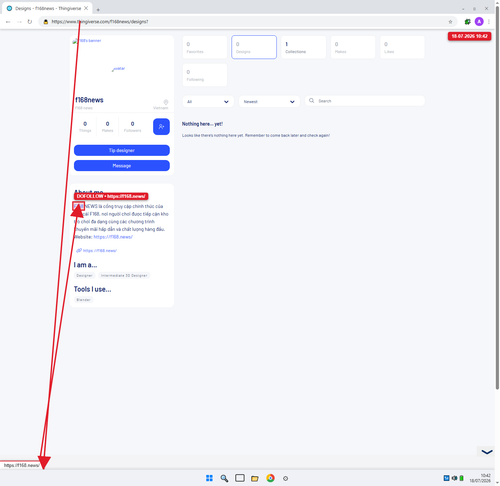Click the follow user icon button
The width and height of the screenshot is (500, 486).
[x=161, y=127]
